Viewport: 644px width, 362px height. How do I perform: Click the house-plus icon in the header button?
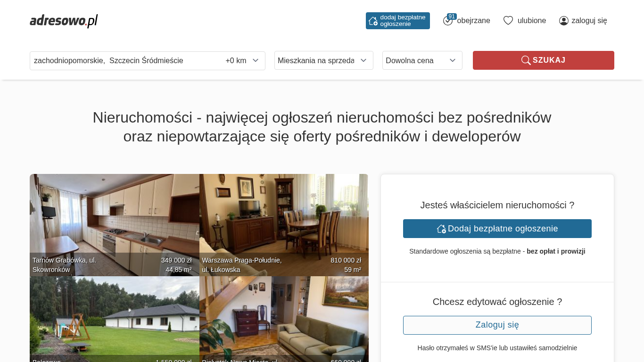pyautogui.click(x=373, y=21)
